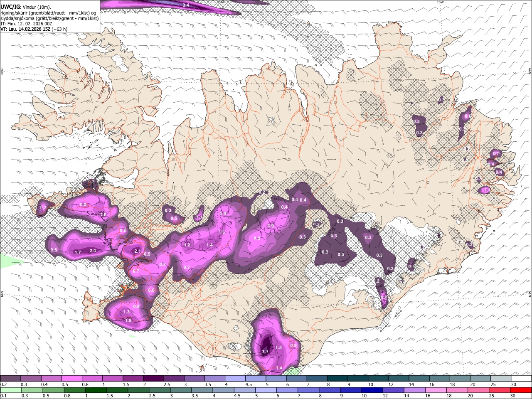Viewport: 532px width, 399px height.
Task: Click the '1.7' precipitation value label
Action: pos(78,252)
